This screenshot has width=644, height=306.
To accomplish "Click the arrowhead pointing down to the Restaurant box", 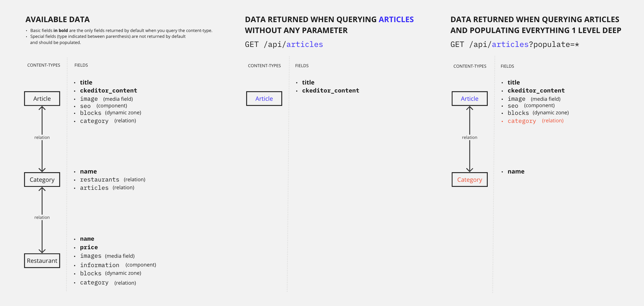I will (x=42, y=251).
